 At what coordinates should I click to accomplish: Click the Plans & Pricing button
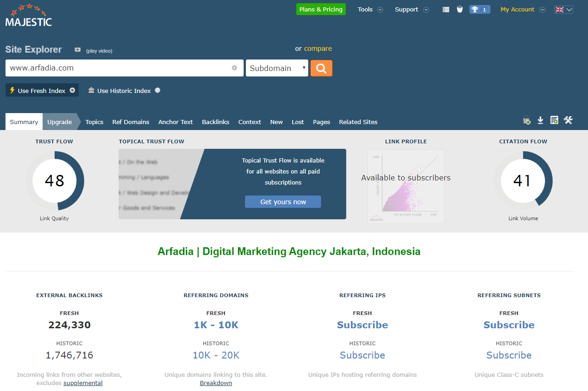pos(321,9)
